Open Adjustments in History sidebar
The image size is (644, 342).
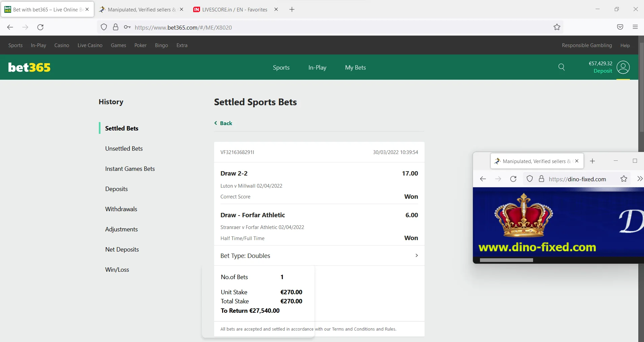point(121,229)
